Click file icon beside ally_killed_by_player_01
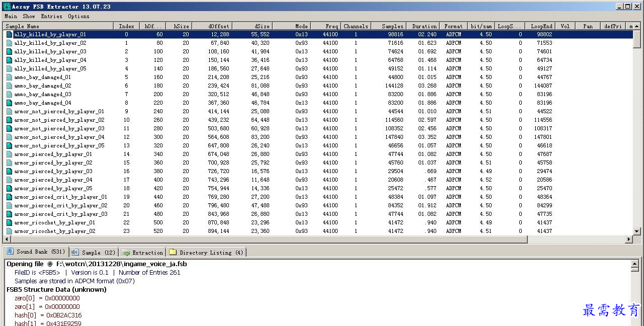644x326 pixels. (x=9, y=34)
